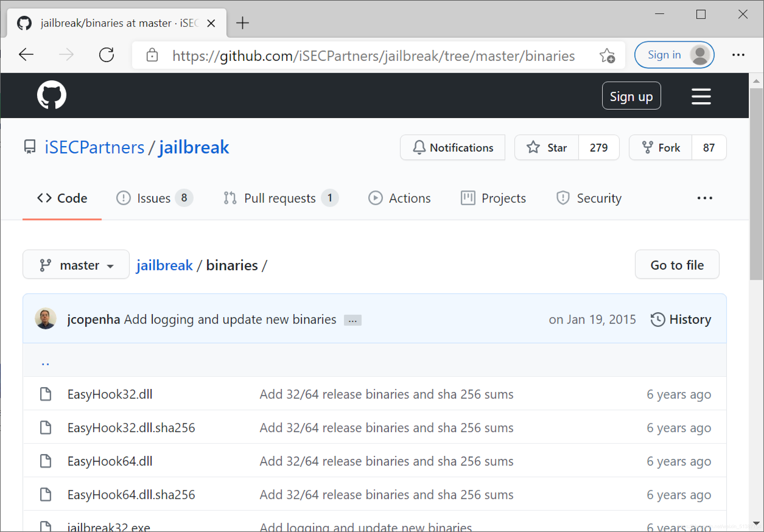
Task: Click the browser refresh icon
Action: [106, 55]
